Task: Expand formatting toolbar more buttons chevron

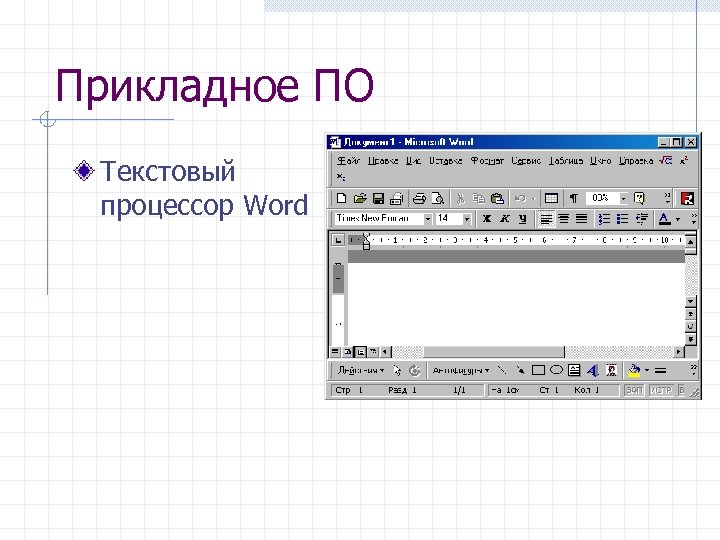Action: point(694,219)
